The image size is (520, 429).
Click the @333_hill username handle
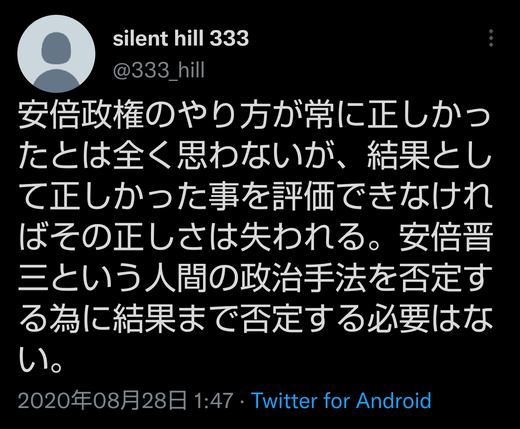point(159,70)
